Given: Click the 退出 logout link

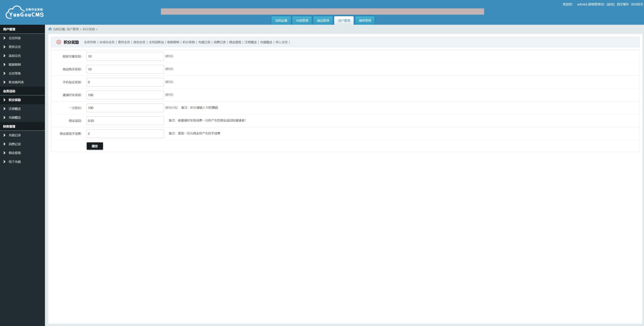Looking at the screenshot, I should pyautogui.click(x=610, y=4).
